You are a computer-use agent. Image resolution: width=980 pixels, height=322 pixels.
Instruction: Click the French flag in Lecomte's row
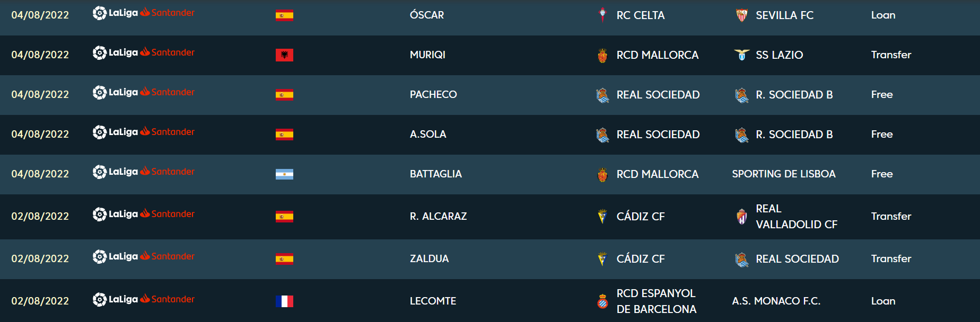coord(284,301)
